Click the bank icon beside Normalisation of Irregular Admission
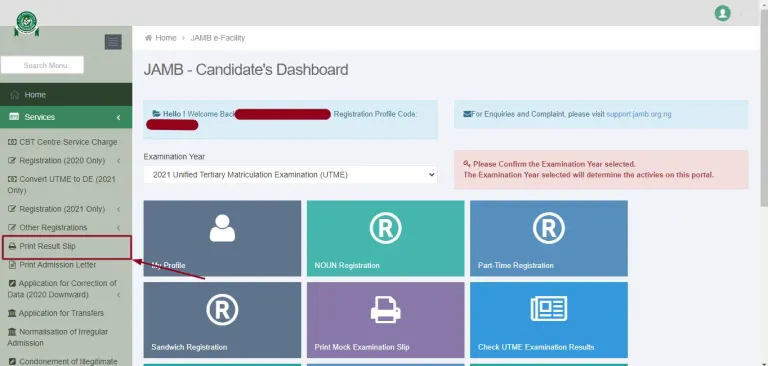The image size is (768, 366). click(x=12, y=332)
